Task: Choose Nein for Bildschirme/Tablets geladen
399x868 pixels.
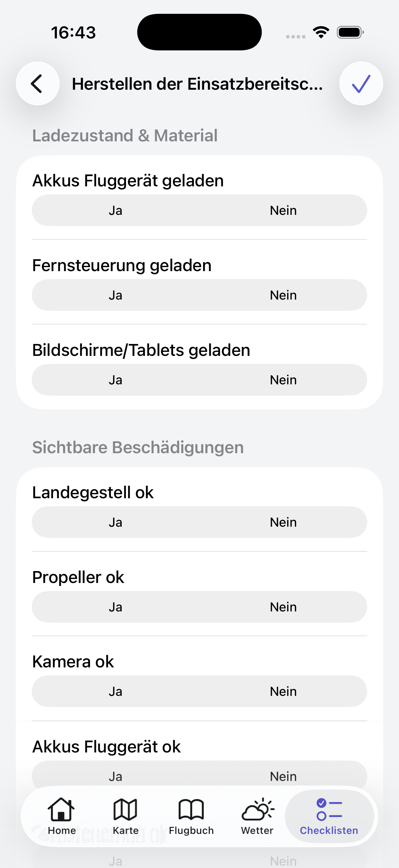Action: pos(283,380)
